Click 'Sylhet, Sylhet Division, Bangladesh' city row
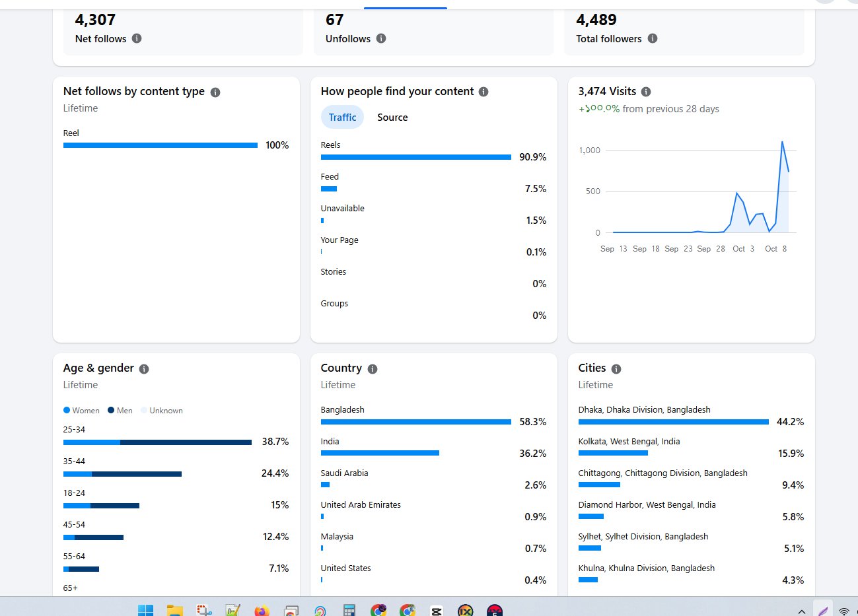This screenshot has width=858, height=616. click(691, 542)
